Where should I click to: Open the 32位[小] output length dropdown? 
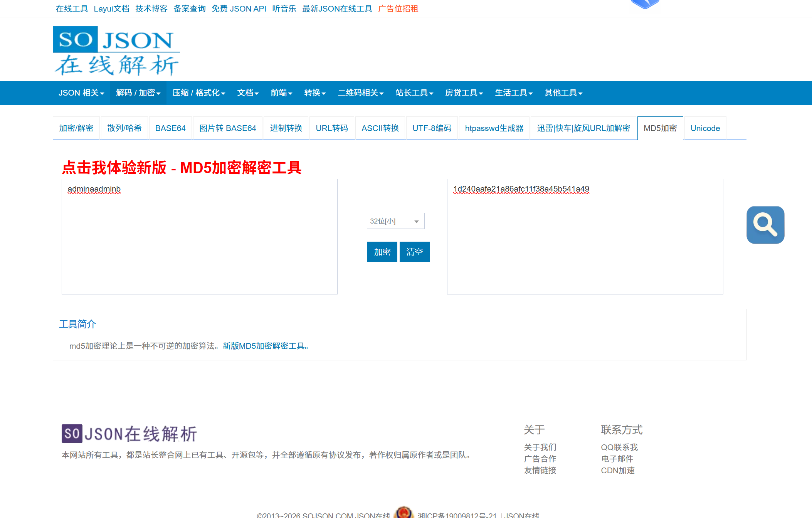(x=395, y=221)
